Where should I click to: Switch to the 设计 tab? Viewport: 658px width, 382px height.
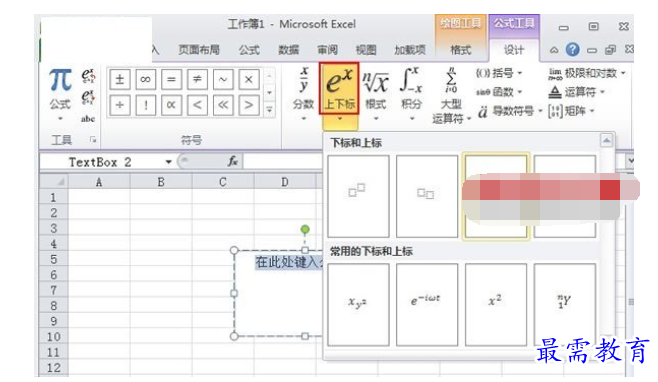pyautogui.click(x=514, y=50)
